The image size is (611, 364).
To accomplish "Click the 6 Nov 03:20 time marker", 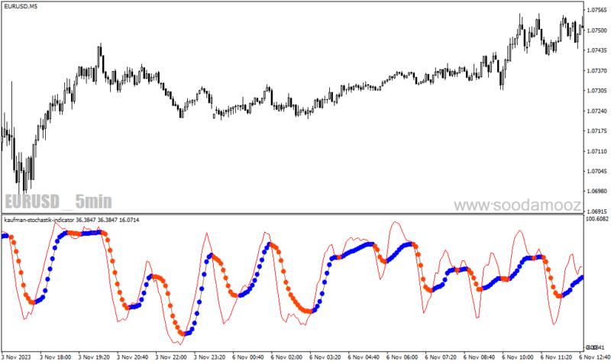I will [x=325, y=357].
